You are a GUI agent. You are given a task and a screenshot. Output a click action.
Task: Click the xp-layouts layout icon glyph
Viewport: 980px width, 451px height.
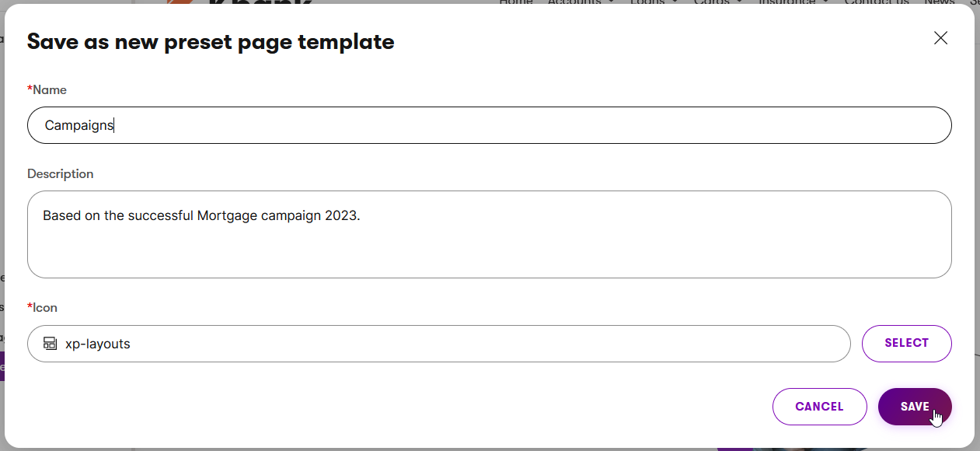tap(51, 344)
